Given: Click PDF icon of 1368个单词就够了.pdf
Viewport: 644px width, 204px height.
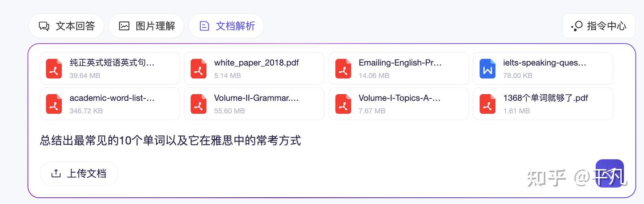Looking at the screenshot, I should click(x=487, y=104).
